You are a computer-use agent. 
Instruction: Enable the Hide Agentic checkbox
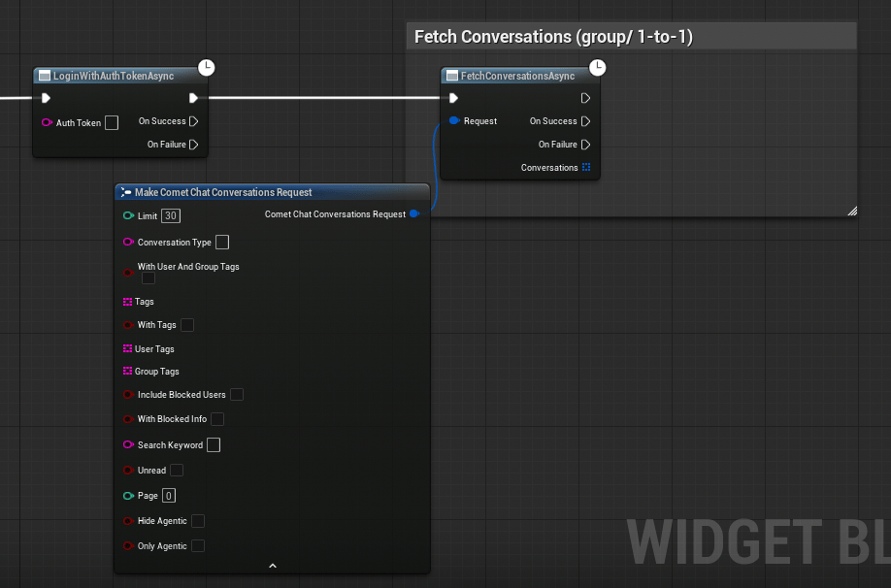198,521
